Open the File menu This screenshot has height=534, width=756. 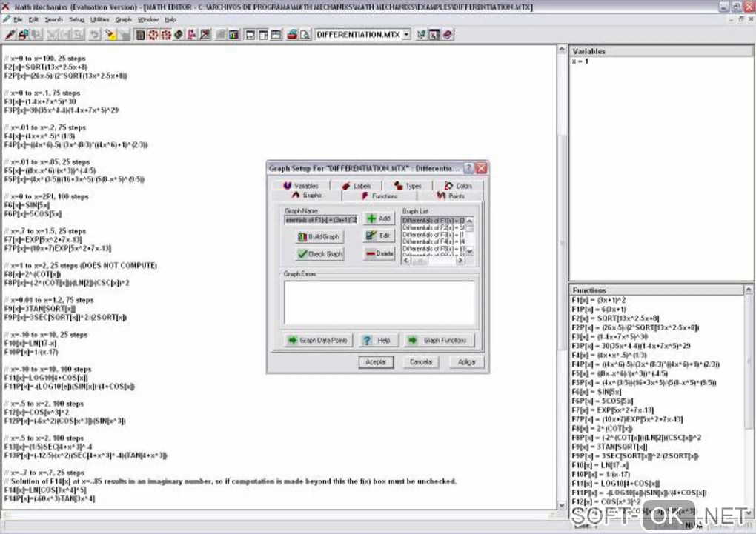18,20
